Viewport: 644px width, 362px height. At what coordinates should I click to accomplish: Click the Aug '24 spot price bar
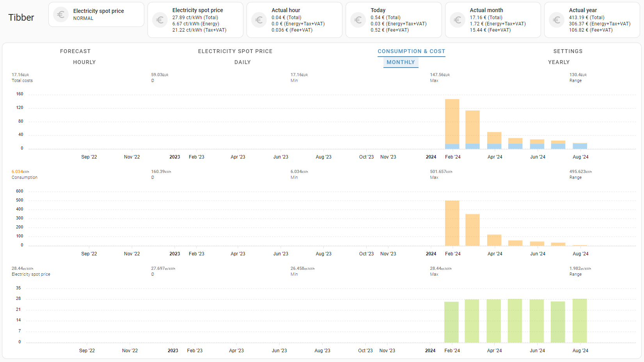click(580, 321)
